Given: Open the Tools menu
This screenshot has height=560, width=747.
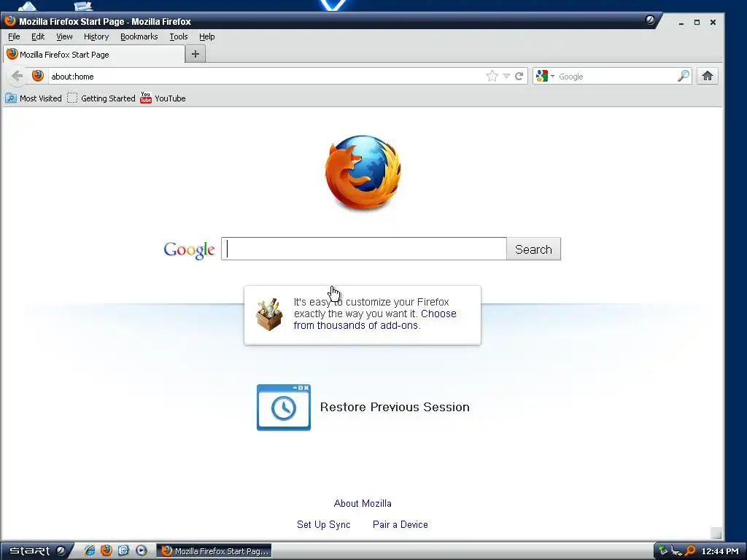Looking at the screenshot, I should (x=179, y=36).
